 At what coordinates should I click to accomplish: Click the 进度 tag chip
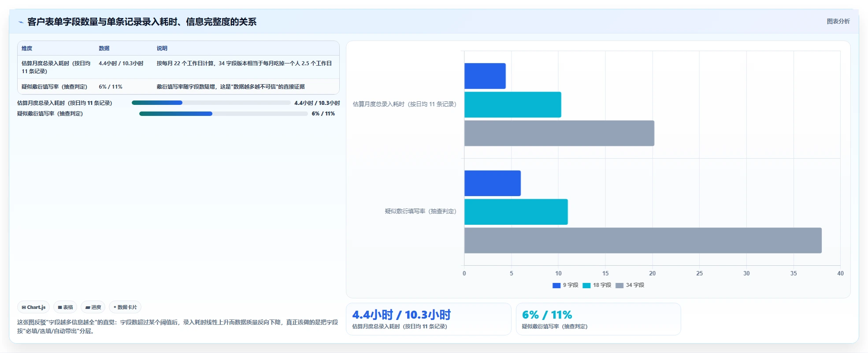[93, 307]
